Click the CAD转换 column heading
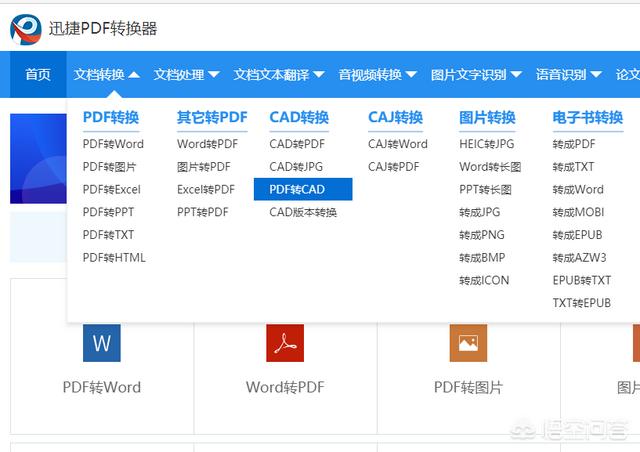The height and width of the screenshot is (452, 640). coord(299,118)
